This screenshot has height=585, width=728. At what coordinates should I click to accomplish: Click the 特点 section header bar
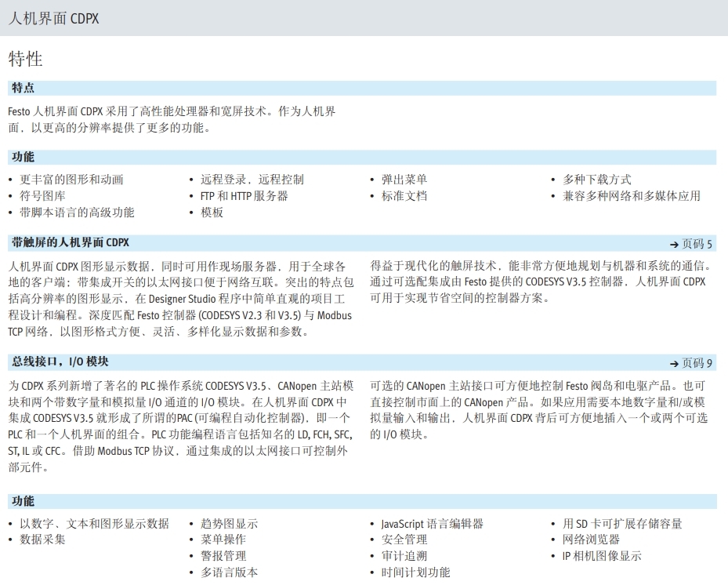(x=23, y=88)
